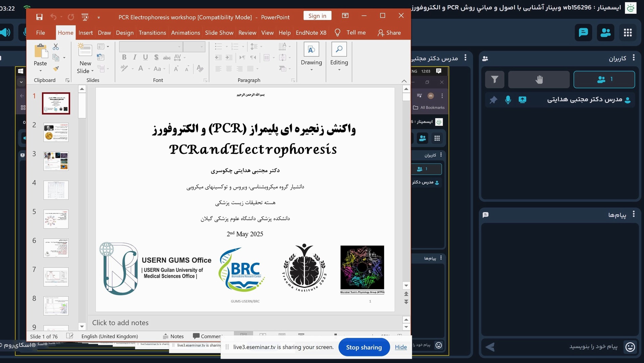Click English (United Kingdom) language indicator
The width and height of the screenshot is (644, 363).
(x=110, y=336)
